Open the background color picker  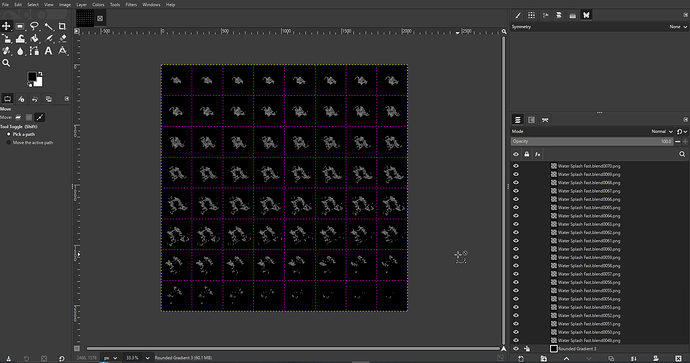(x=39, y=82)
